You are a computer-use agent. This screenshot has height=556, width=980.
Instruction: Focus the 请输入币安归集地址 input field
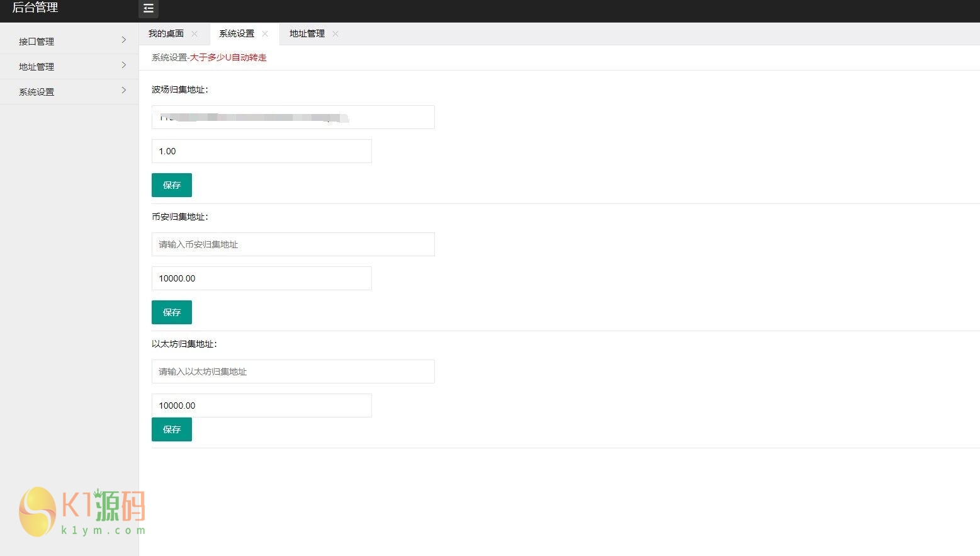293,244
